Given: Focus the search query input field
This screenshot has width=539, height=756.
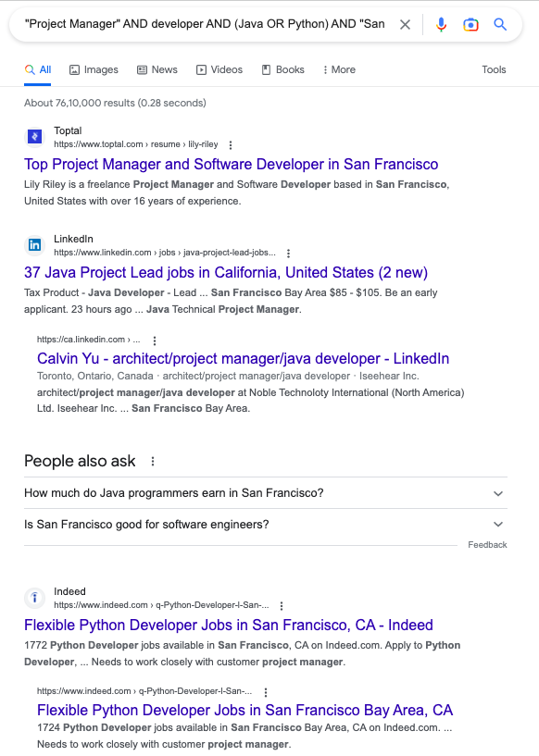Looking at the screenshot, I should pyautogui.click(x=207, y=24).
